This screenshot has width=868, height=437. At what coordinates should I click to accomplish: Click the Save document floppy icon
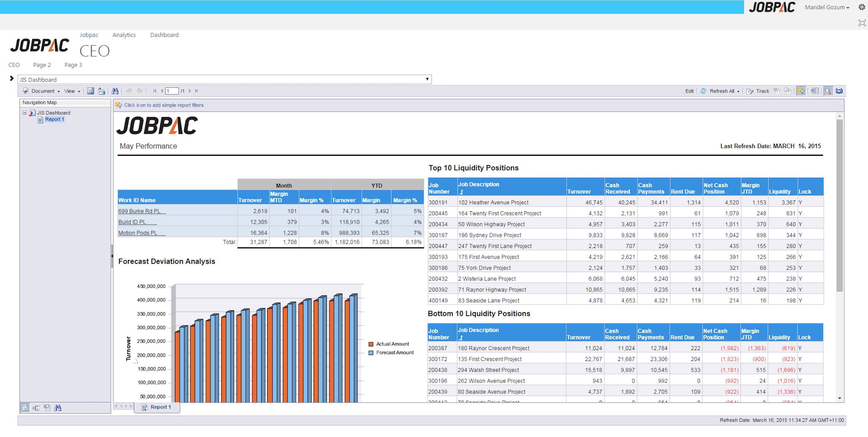coord(90,91)
